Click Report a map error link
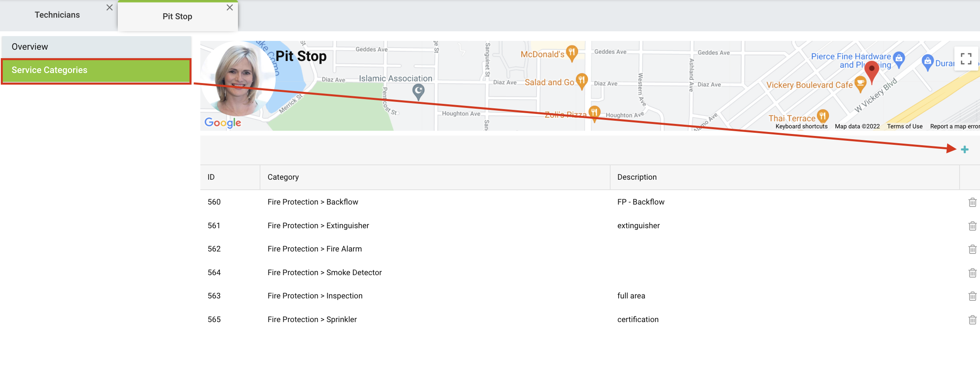Image resolution: width=980 pixels, height=365 pixels. pos(954,126)
